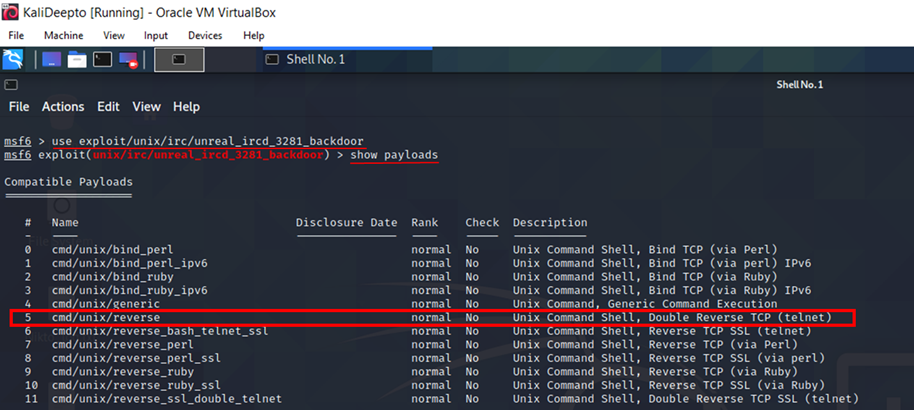Screen dimensions: 914x410
Task: Click description 'Generic Command Execution'
Action: click(x=692, y=304)
